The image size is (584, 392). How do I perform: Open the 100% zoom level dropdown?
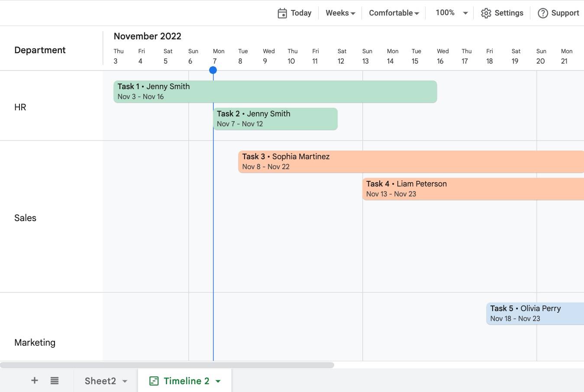point(450,13)
